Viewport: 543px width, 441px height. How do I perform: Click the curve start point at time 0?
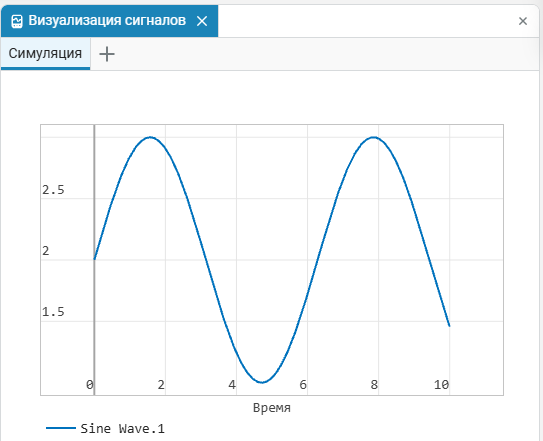[95, 259]
